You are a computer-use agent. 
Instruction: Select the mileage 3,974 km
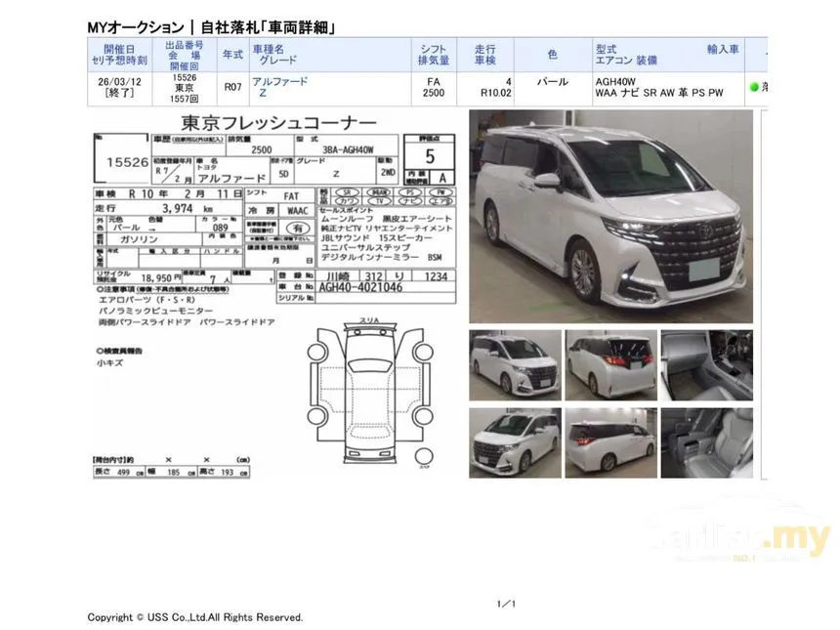pyautogui.click(x=188, y=208)
